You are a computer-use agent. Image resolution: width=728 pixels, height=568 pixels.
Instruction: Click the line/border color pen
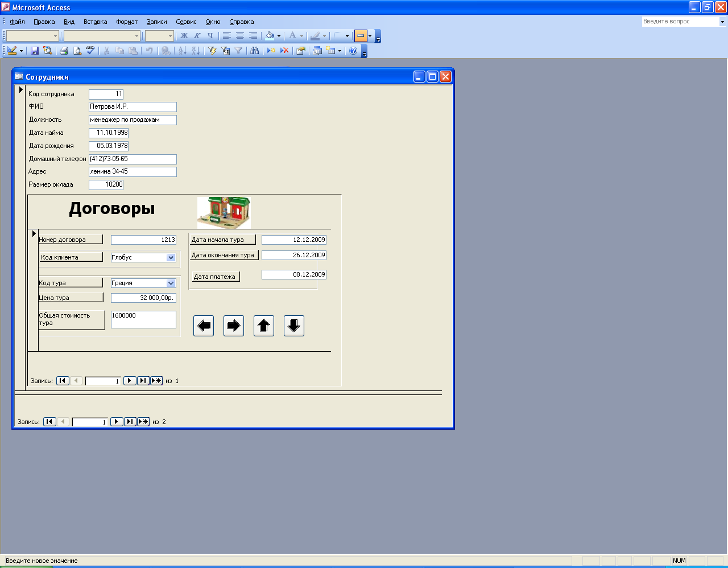315,36
